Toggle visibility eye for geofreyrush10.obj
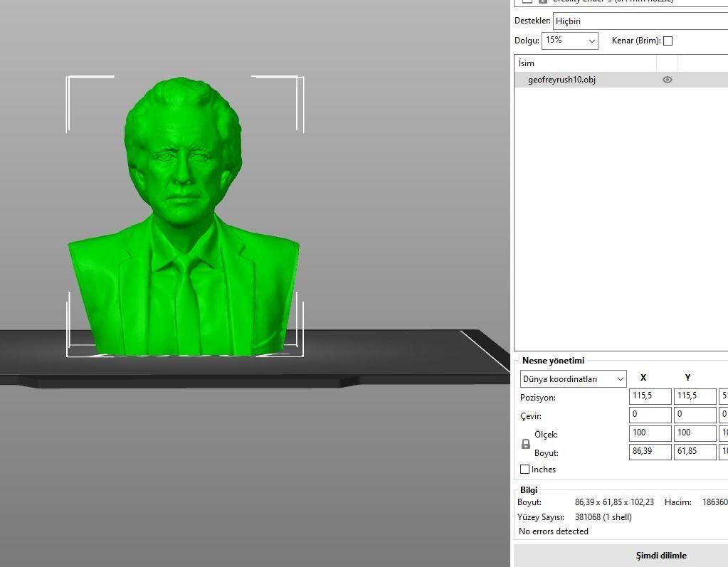 coord(668,80)
